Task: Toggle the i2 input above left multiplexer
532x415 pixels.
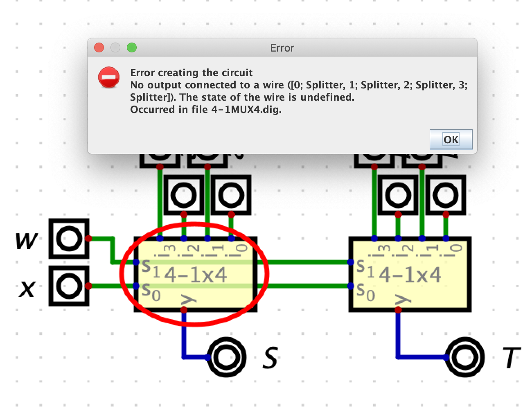Action: pos(184,195)
